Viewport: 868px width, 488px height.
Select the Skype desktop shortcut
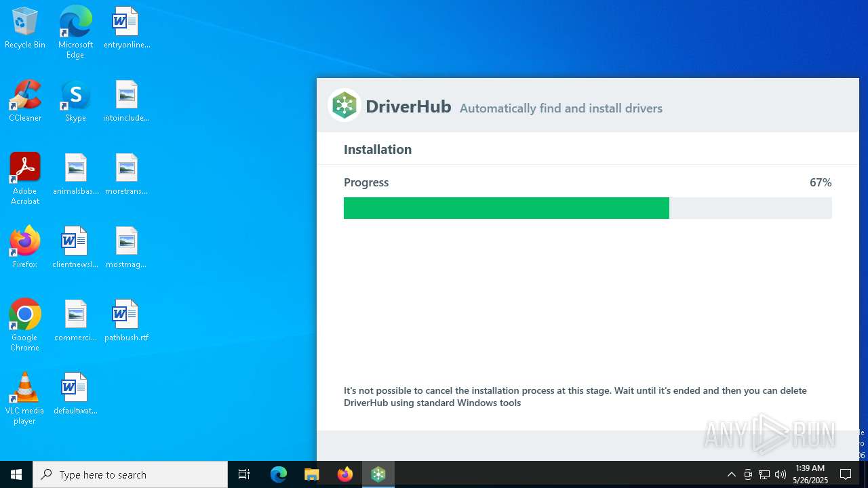(x=75, y=102)
